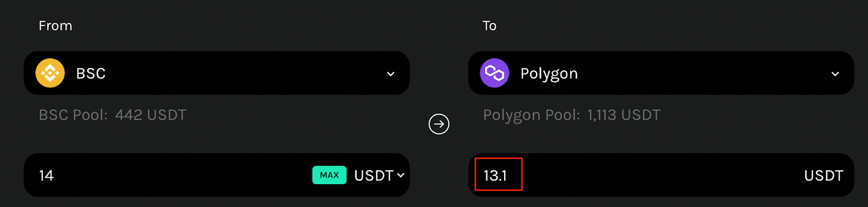Click the 1,113 USDT pool balance value

click(624, 115)
